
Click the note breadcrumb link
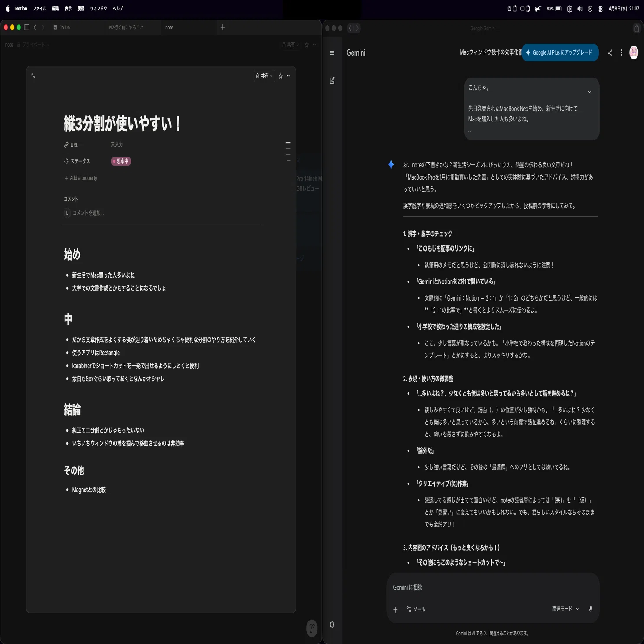point(9,45)
